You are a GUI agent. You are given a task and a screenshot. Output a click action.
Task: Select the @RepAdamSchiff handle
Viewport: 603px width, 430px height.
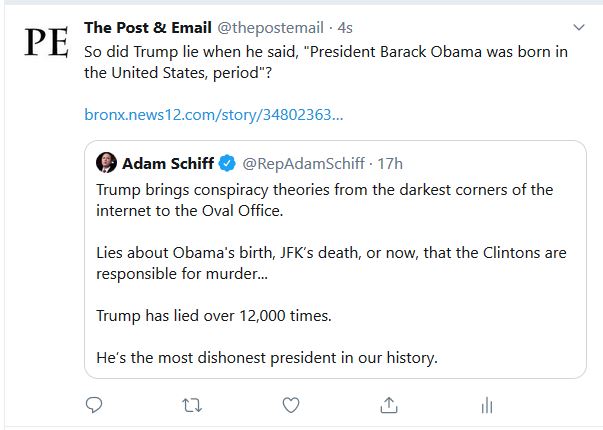coord(302,163)
